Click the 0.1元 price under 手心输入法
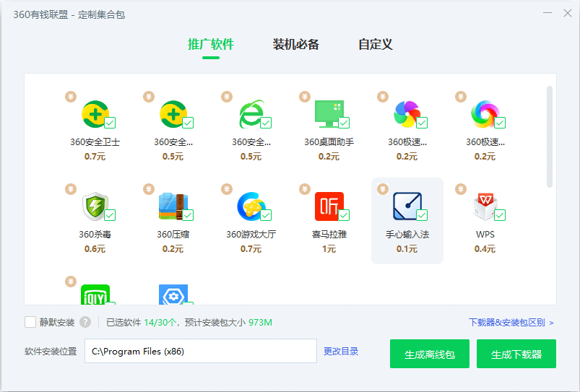 pos(407,249)
